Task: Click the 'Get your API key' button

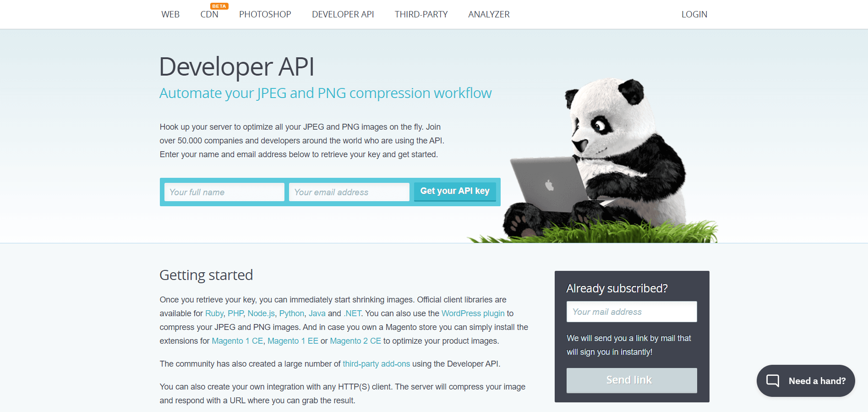Action: [455, 192]
